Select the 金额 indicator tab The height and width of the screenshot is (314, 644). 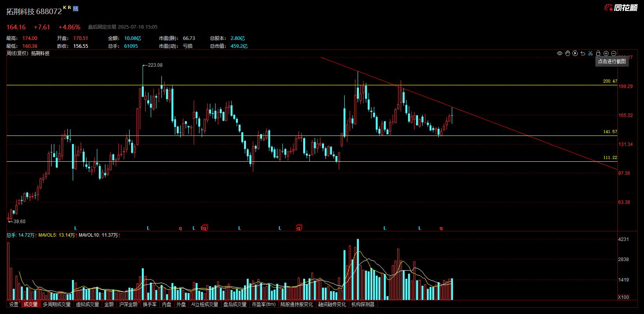[109, 304]
